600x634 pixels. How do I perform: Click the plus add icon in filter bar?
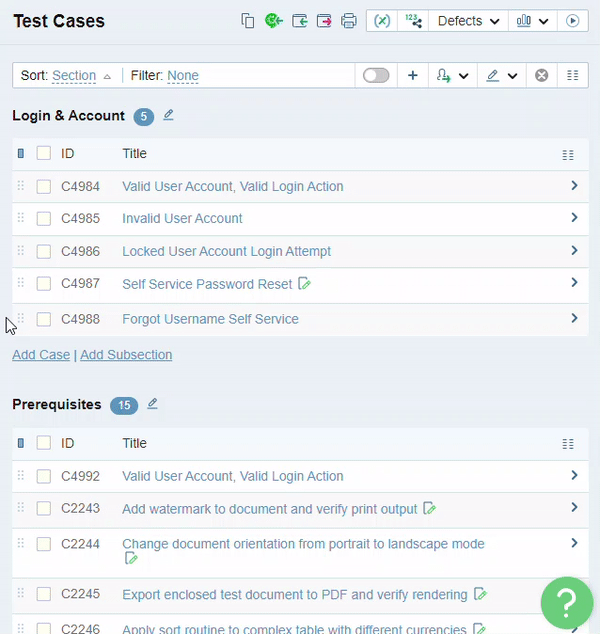tap(412, 75)
